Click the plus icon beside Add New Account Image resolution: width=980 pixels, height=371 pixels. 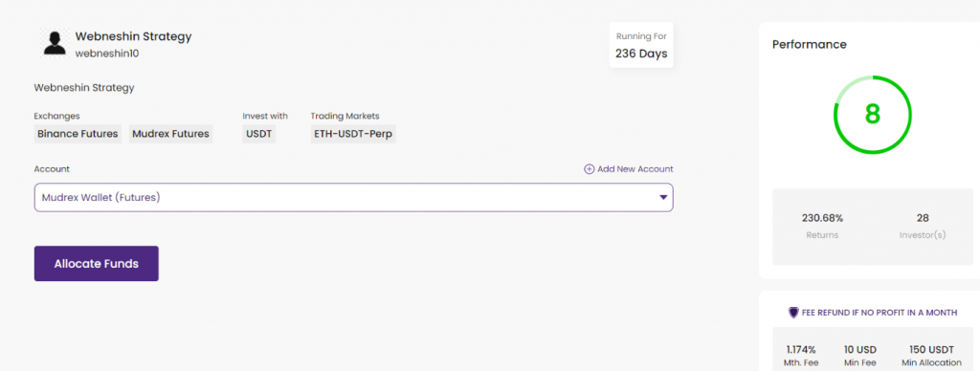point(589,169)
